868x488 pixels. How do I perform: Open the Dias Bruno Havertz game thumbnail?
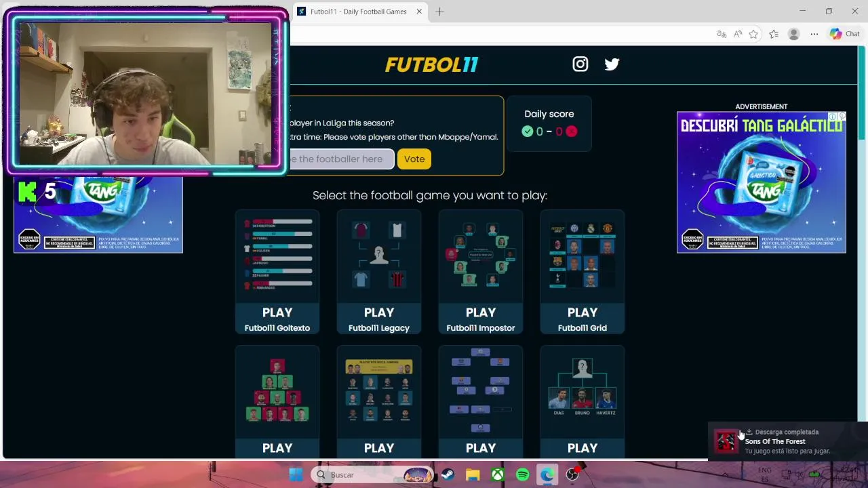(x=583, y=391)
